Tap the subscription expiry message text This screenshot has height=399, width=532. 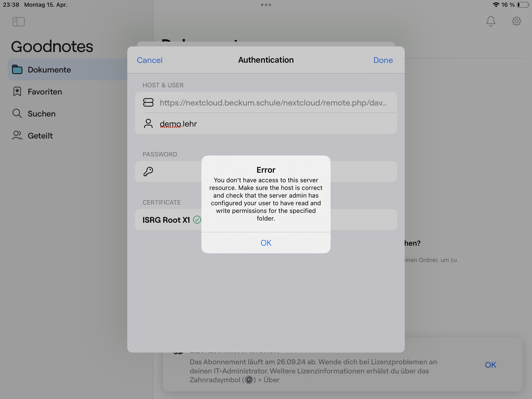[313, 371]
